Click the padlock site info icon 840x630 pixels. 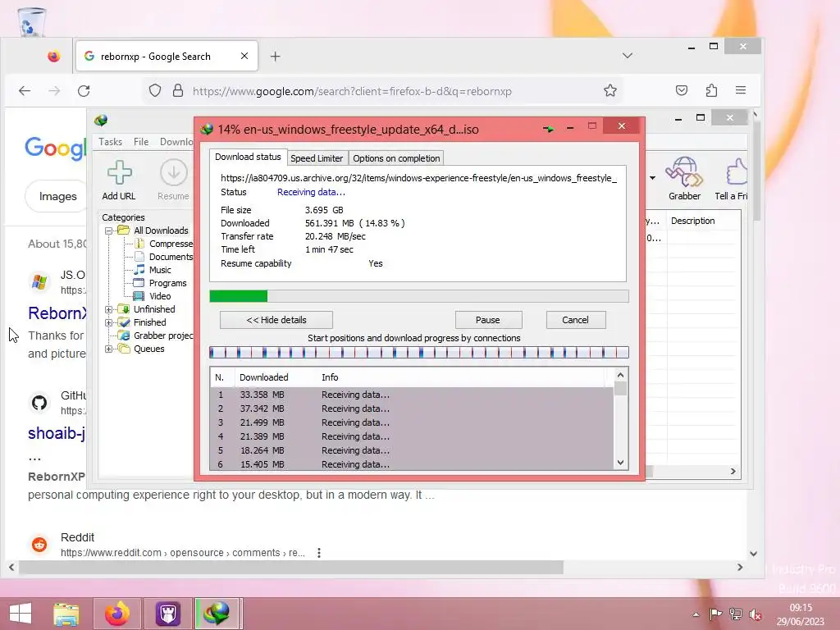pyautogui.click(x=178, y=90)
